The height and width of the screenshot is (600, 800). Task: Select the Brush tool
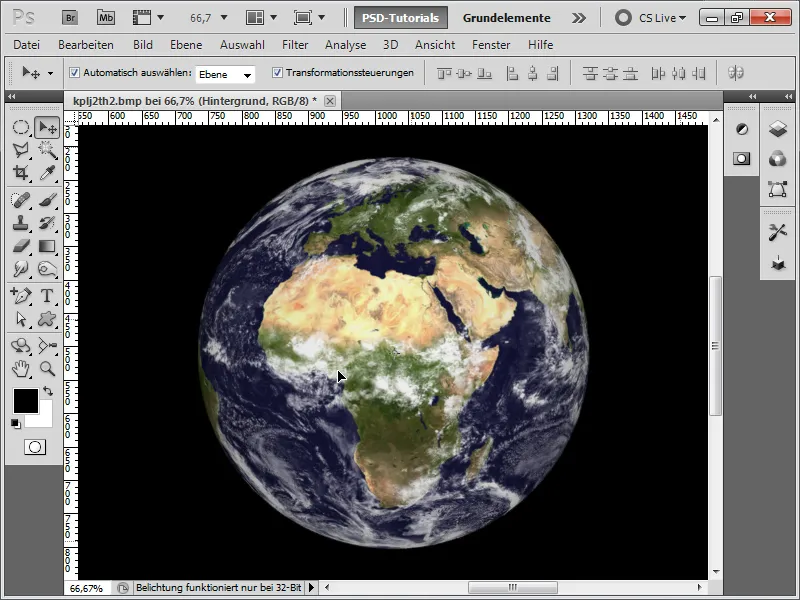tap(47, 199)
